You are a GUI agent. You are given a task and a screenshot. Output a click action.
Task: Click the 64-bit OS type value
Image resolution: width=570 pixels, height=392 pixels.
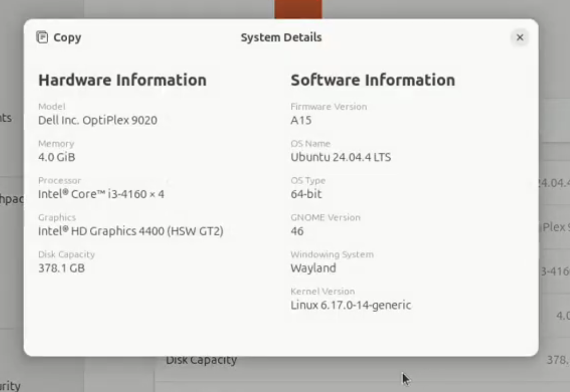(x=306, y=194)
